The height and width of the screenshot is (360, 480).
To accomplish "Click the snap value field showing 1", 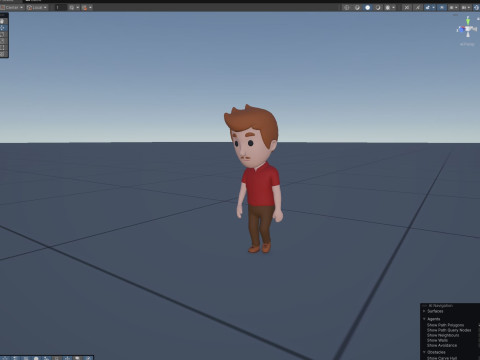I will point(61,7).
